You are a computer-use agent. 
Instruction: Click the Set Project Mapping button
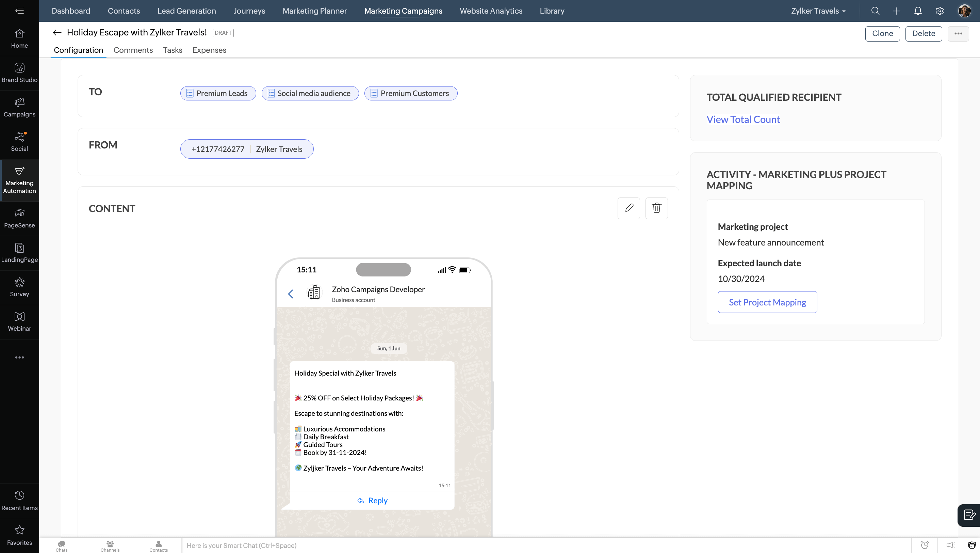(767, 302)
